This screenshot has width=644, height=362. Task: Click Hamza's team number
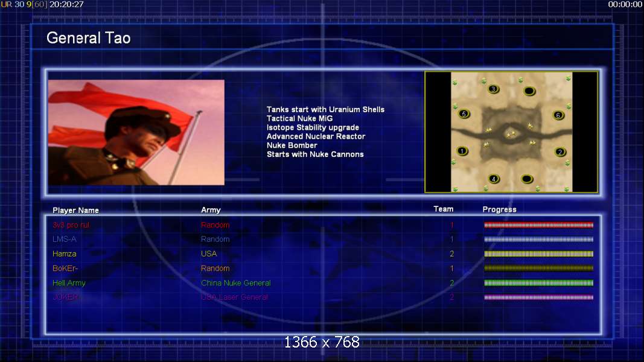click(452, 253)
